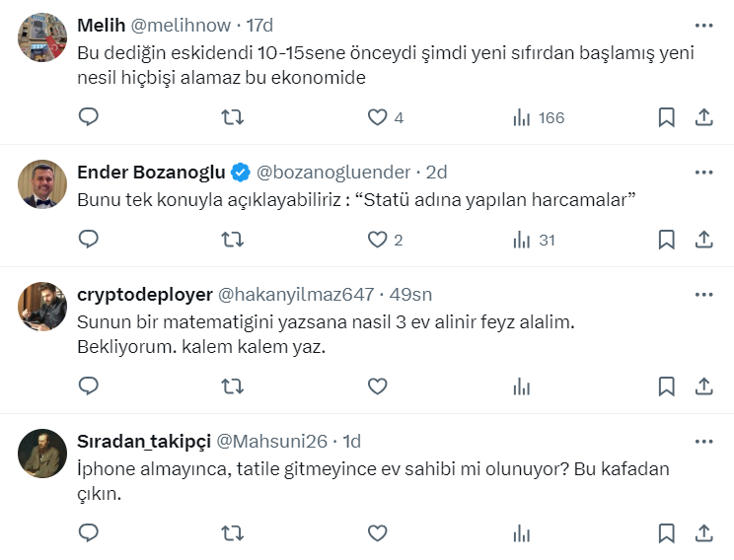View analytics showing 166 views
The width and height of the screenshot is (734, 560).
click(539, 117)
